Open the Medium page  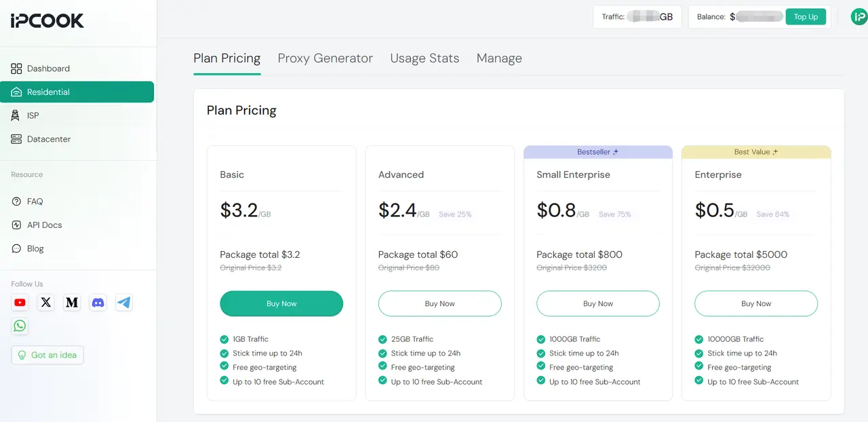point(72,303)
